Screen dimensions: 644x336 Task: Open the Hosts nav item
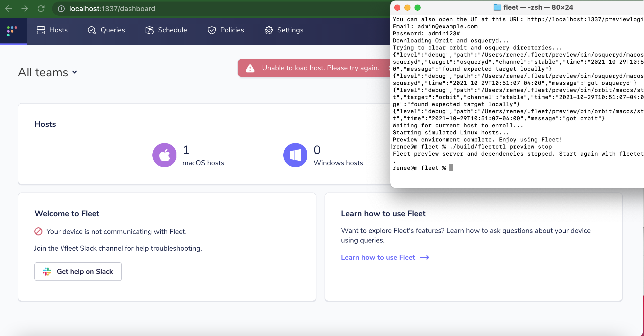pos(52,30)
